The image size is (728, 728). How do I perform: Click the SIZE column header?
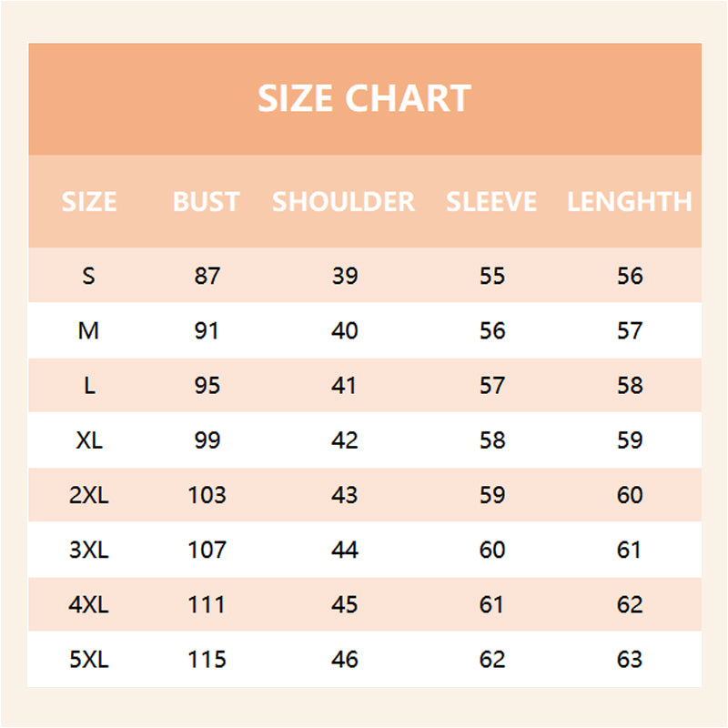tap(89, 202)
